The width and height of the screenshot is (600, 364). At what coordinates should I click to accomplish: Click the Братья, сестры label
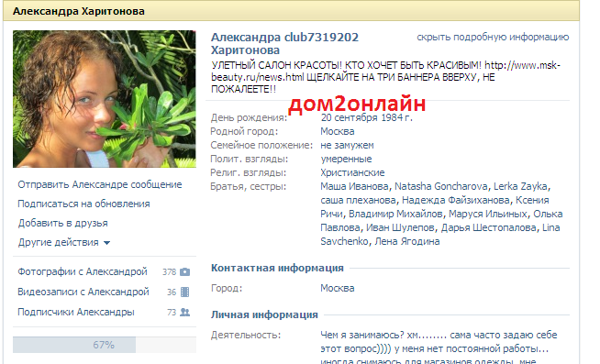(x=249, y=187)
